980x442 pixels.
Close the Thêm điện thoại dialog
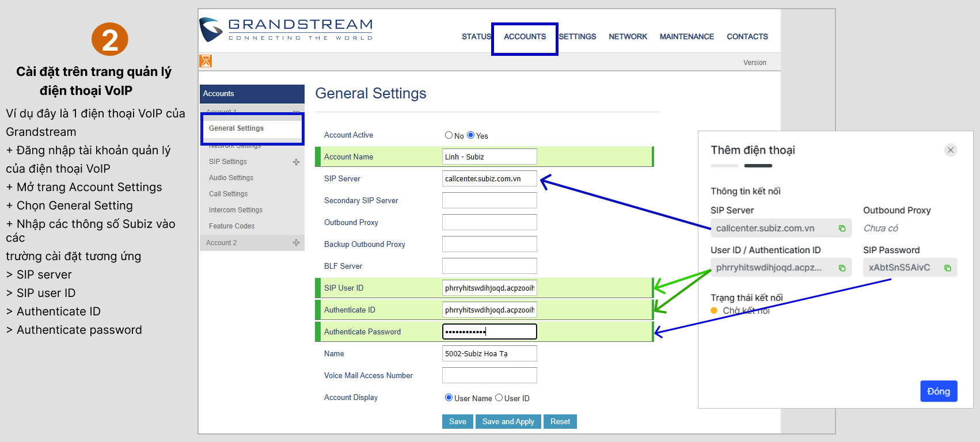coord(951,150)
